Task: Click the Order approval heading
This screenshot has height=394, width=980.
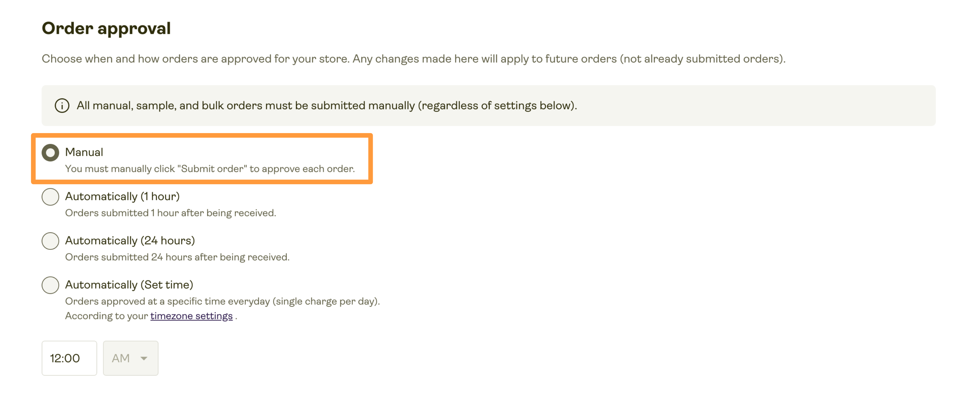Action: tap(106, 29)
